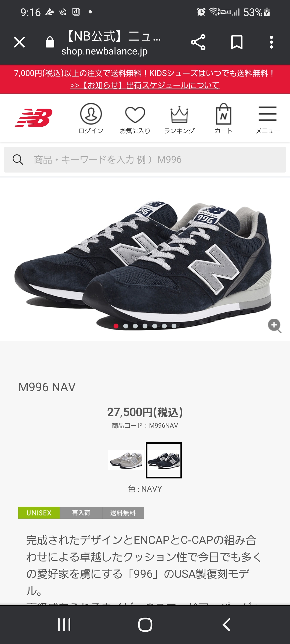The height and width of the screenshot is (644, 290).
Task: Select the fourth image carousel dot
Action: [145, 326]
